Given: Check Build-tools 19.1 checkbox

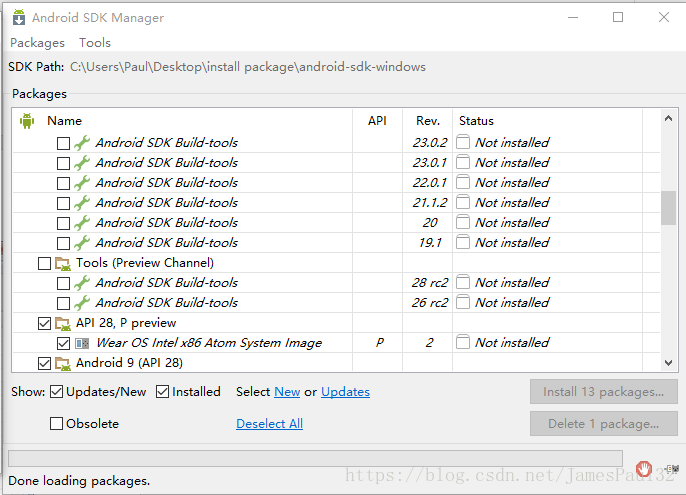Looking at the screenshot, I should click(63, 243).
